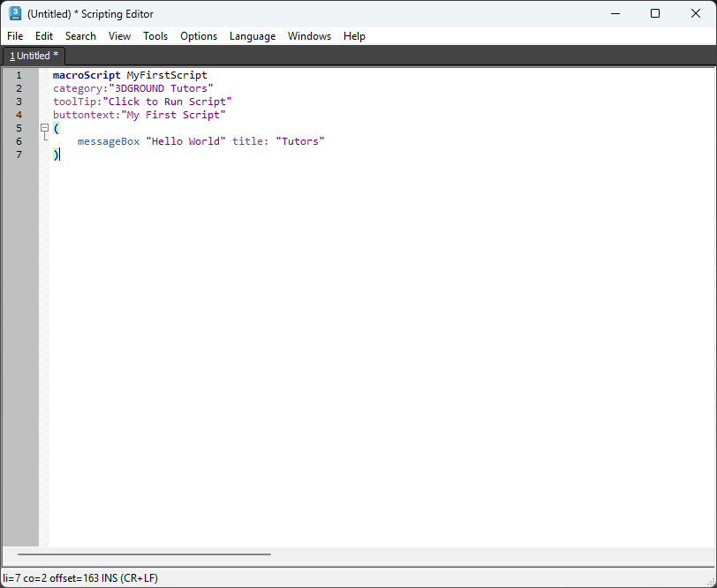Open the Language menu
The image size is (717, 588).
tap(253, 36)
